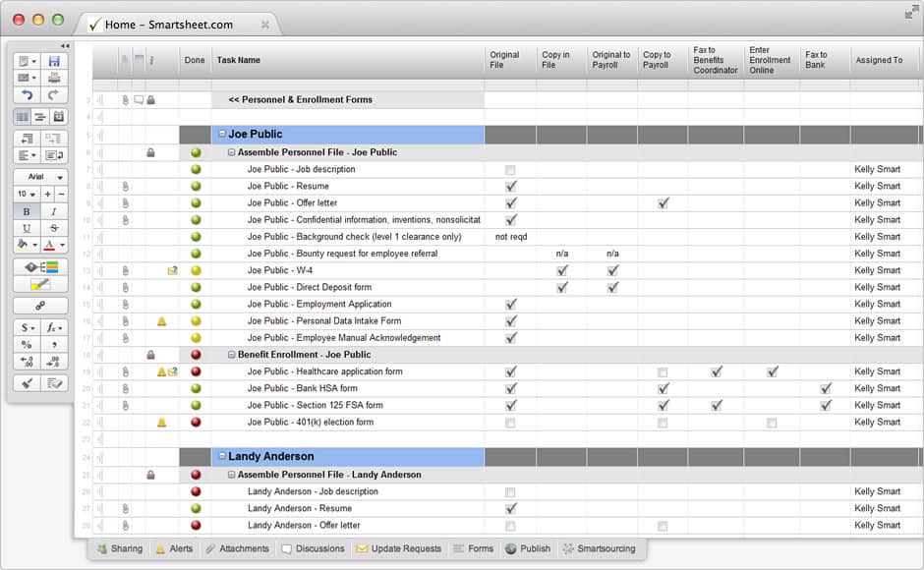Apply percent format with the % icon
Viewport: 924px width, 570px height.
click(27, 345)
